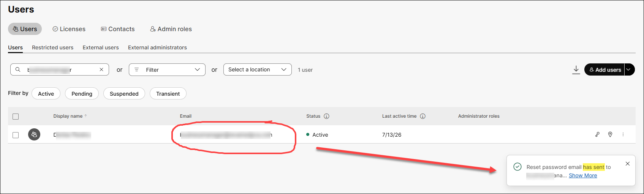
Task: Check the user row checkbox
Action: pyautogui.click(x=16, y=135)
